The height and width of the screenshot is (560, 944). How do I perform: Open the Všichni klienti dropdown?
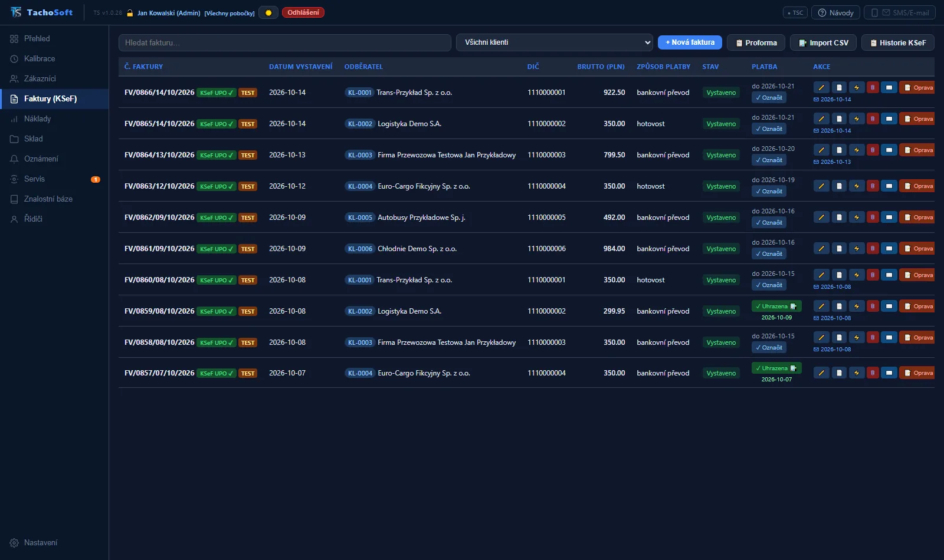(x=555, y=42)
